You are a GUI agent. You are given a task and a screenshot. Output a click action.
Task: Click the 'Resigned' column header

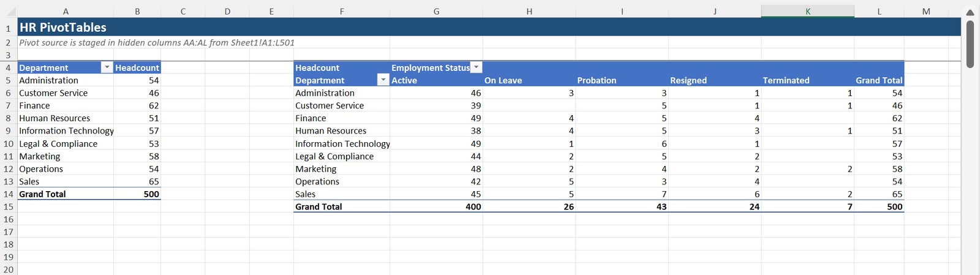tap(715, 80)
